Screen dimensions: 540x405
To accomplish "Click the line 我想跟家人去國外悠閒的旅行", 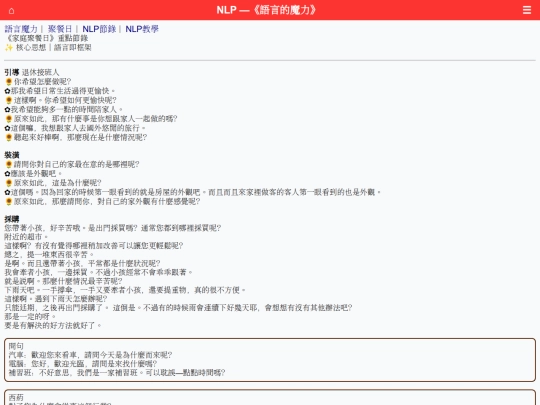I will pos(78,128).
